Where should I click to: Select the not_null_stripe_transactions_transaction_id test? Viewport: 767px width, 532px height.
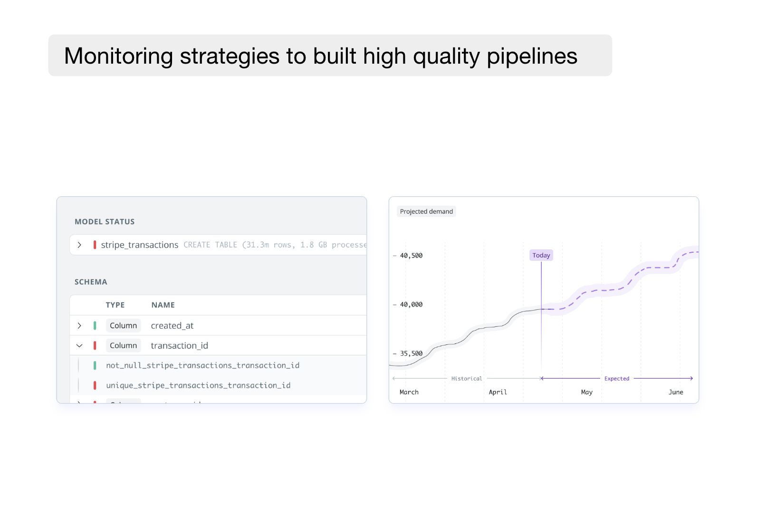tap(203, 366)
